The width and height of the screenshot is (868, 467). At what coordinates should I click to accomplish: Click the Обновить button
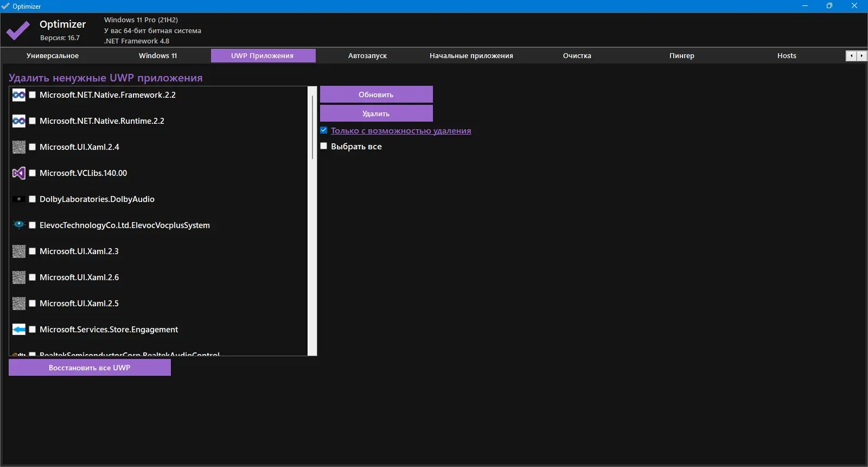tap(376, 94)
